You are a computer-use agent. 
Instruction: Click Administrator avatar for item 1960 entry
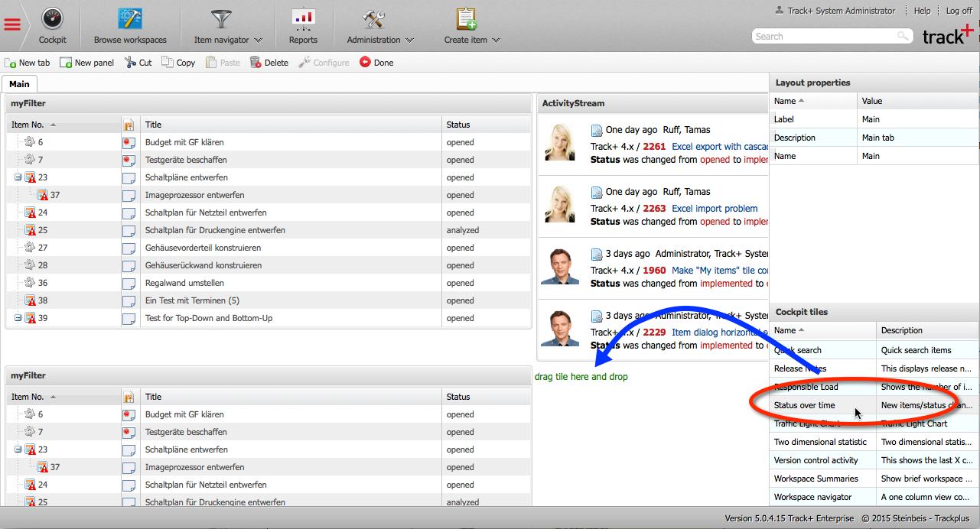[560, 265]
